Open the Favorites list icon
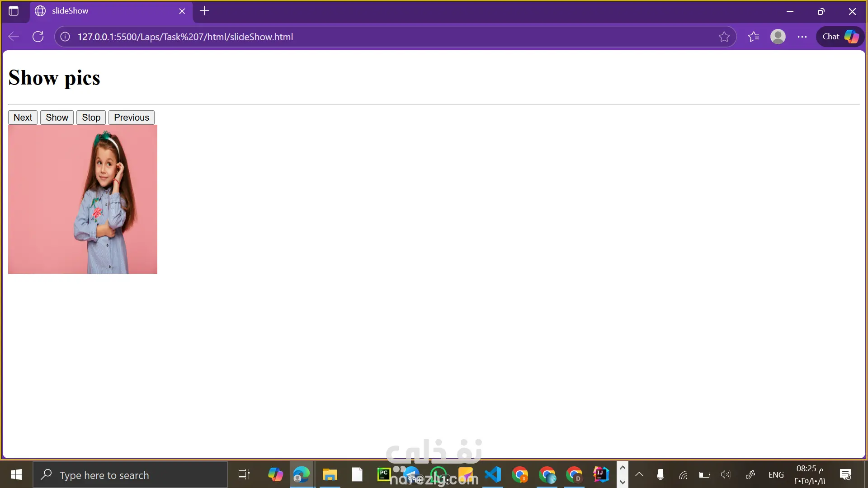 tap(753, 37)
